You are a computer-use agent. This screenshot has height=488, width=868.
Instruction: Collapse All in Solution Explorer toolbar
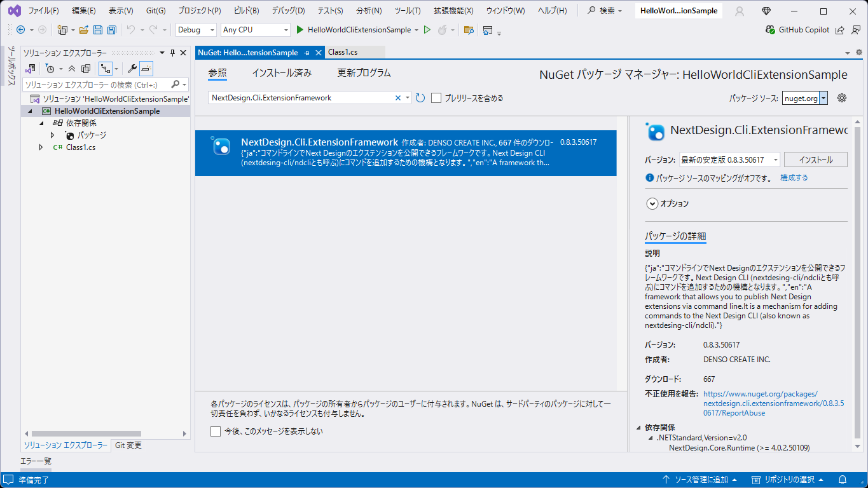(72, 69)
